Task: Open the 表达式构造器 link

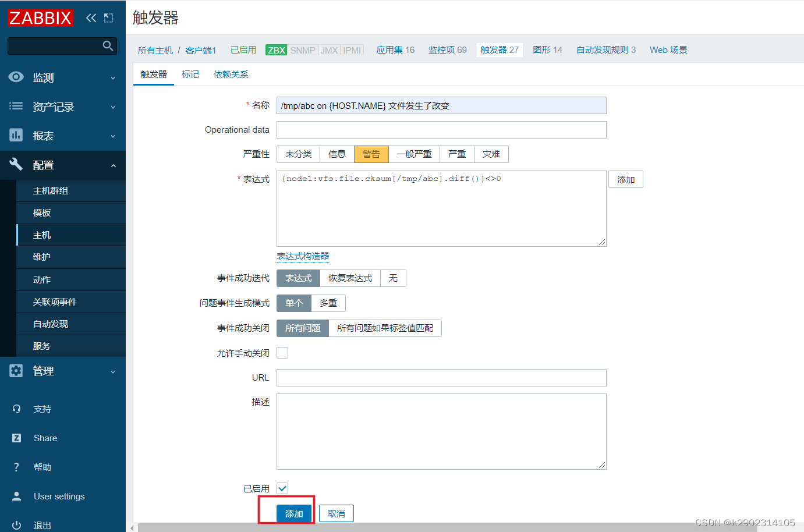Action: [x=303, y=256]
